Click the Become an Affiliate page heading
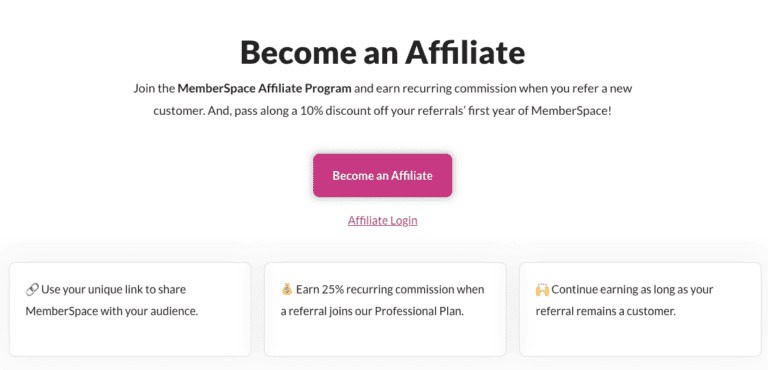The image size is (768, 370). tap(383, 52)
